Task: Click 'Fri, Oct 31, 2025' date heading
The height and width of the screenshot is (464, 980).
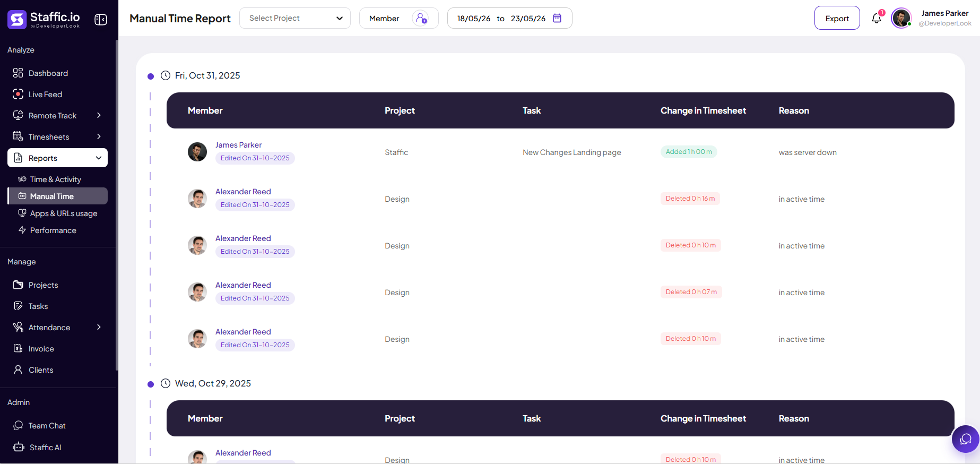Action: pos(207,75)
